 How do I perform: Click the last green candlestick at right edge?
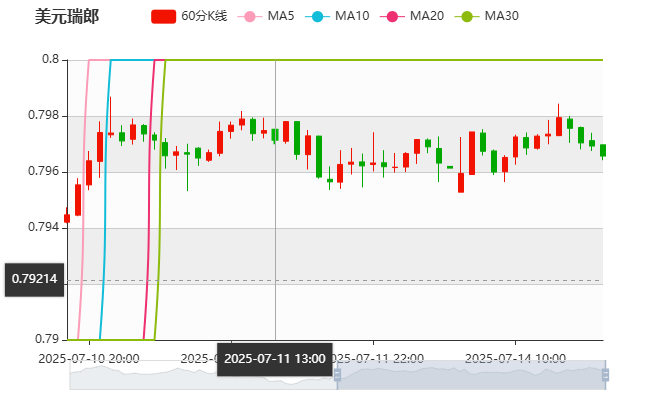603,150
